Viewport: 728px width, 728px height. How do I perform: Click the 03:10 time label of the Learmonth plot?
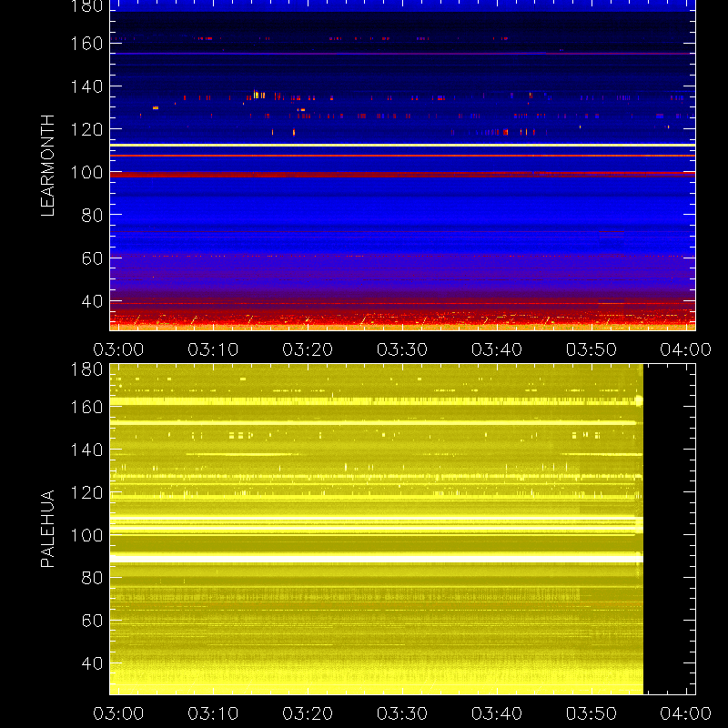(x=213, y=349)
